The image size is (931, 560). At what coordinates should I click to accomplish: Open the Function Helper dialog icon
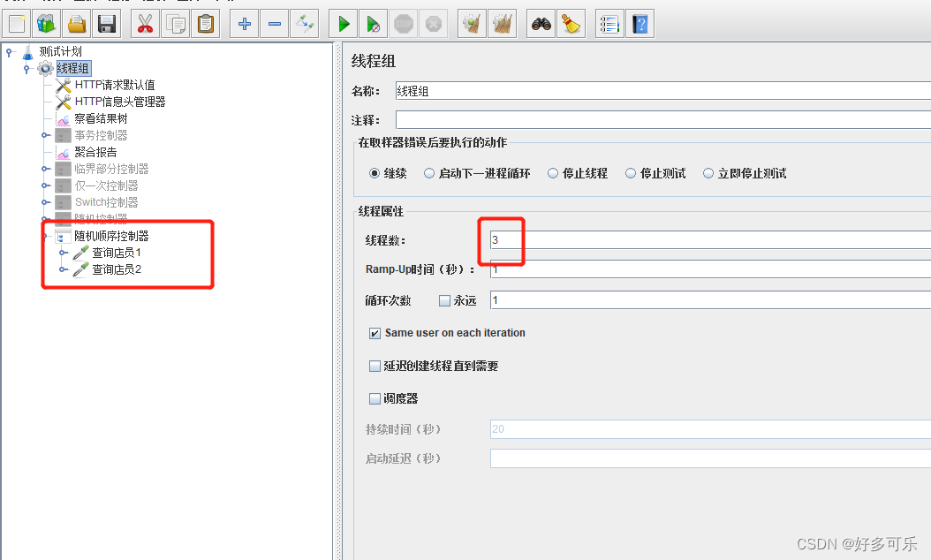[609, 25]
